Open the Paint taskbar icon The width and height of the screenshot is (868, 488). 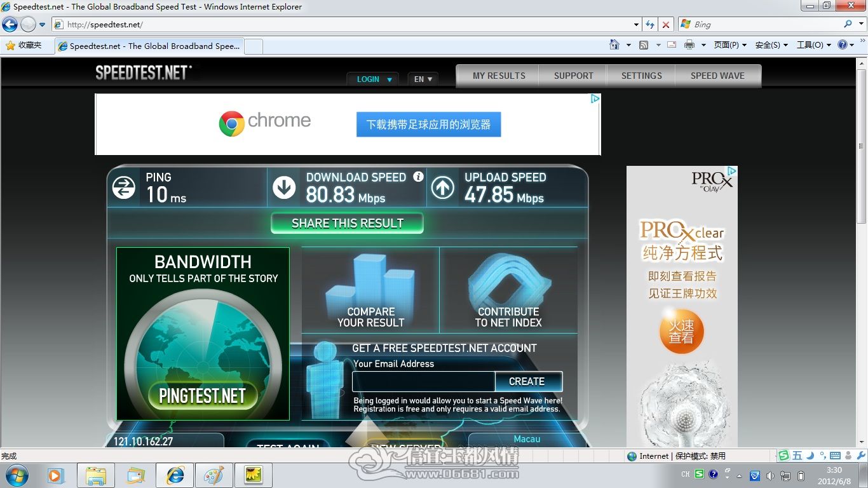tap(214, 475)
